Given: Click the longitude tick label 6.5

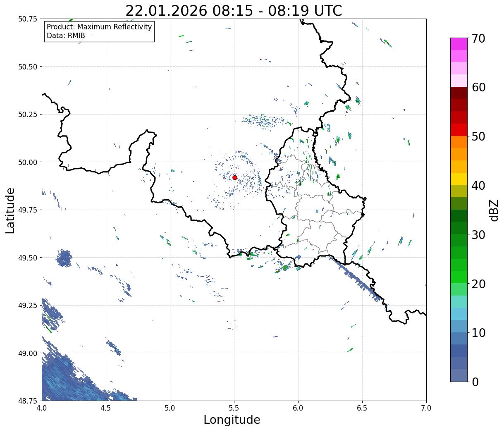Looking at the screenshot, I should (362, 408).
